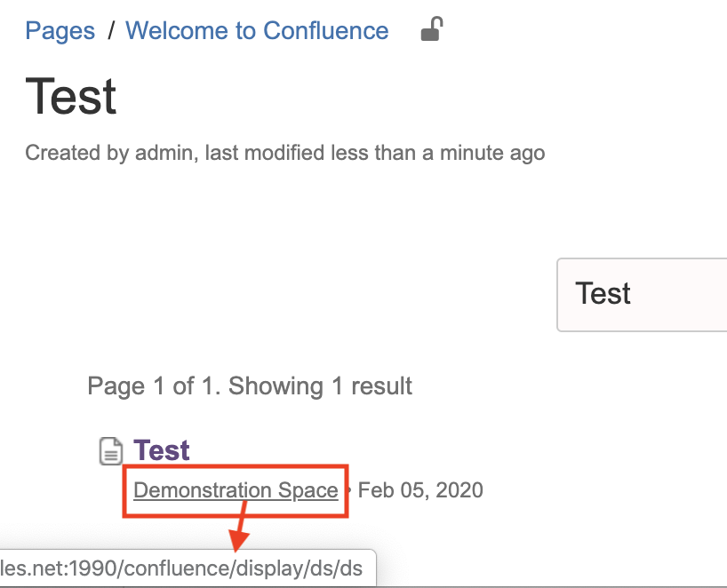Open the unlocked padlock restrictions icon
Screen dimensions: 727x588
431,30
